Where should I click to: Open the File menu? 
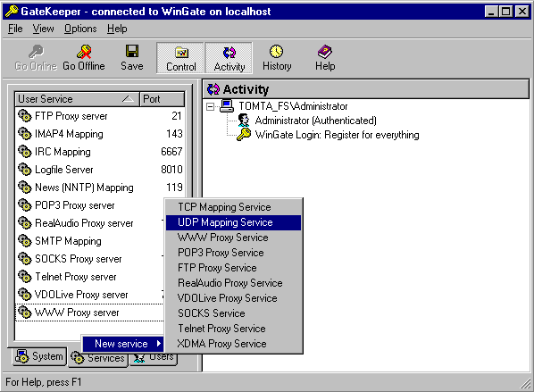(15, 29)
